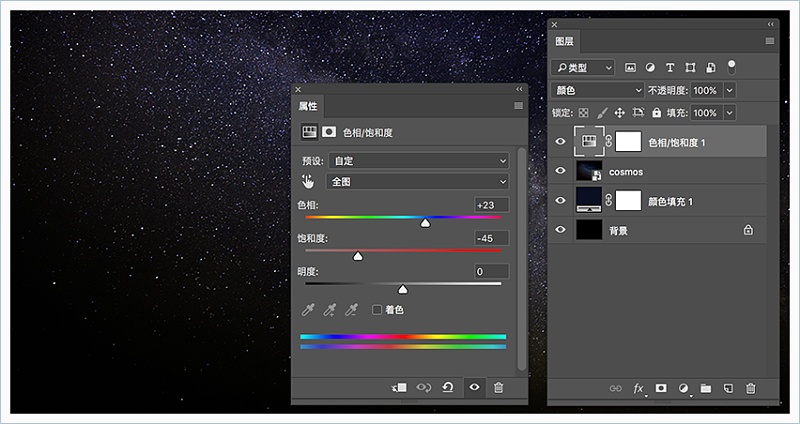Hide the cosmos layer
The width and height of the screenshot is (800, 424).
click(x=560, y=172)
